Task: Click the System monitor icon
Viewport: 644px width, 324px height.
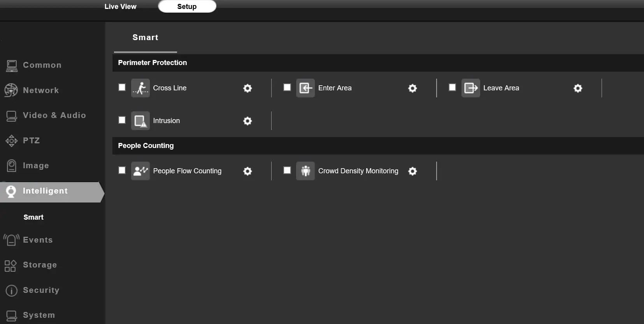Action: click(12, 316)
